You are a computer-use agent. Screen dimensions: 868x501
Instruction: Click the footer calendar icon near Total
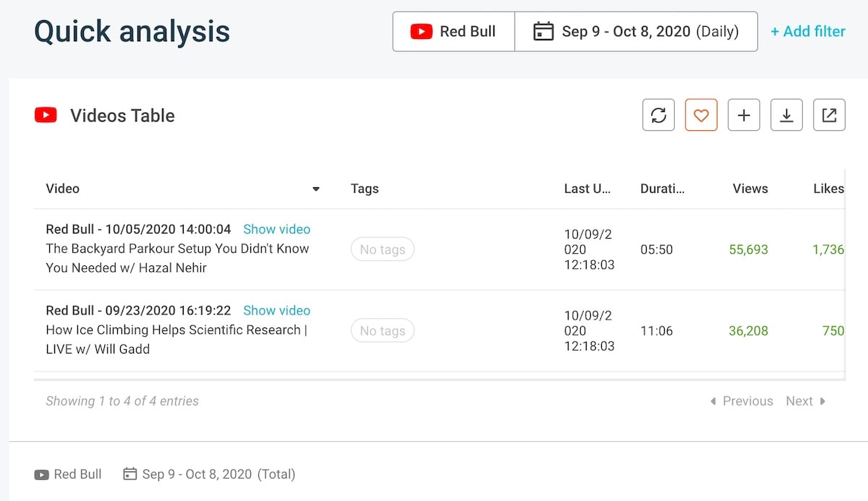130,474
